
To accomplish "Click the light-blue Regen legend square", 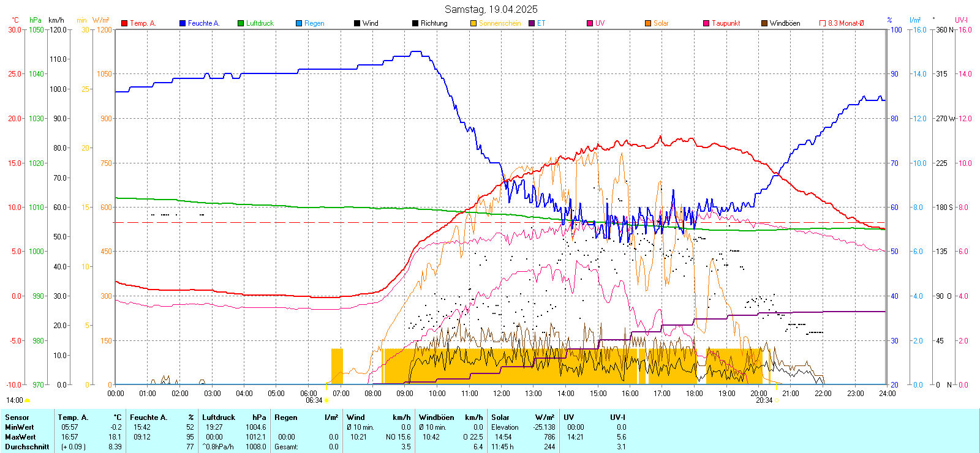I will click(299, 23).
